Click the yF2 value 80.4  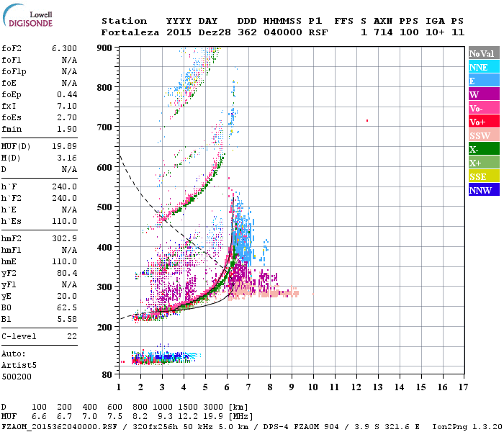coord(67,273)
